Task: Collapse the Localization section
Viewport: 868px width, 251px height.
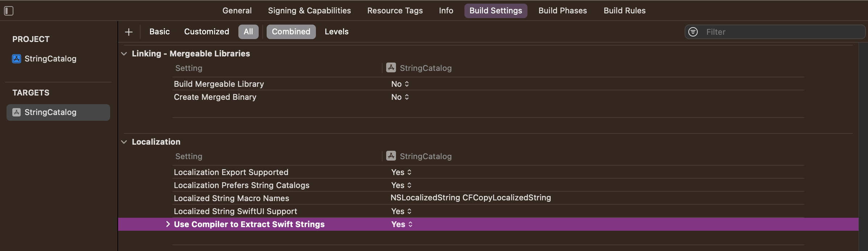Action: click(x=124, y=142)
